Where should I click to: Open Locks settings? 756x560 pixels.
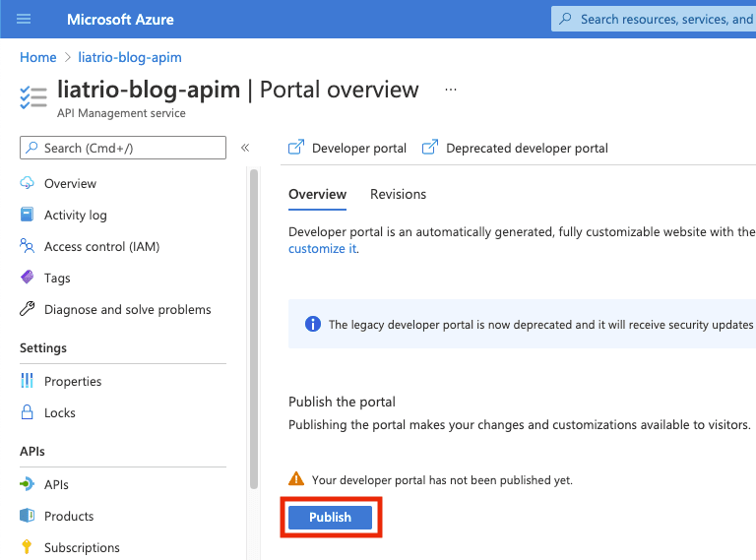point(60,413)
